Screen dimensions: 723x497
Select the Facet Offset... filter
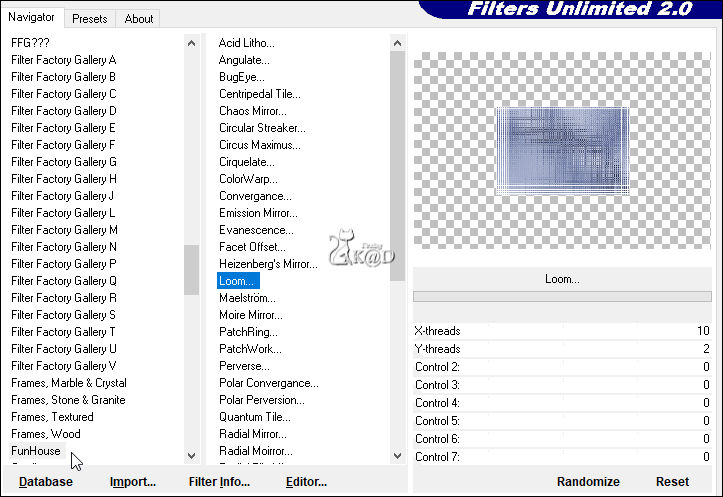coord(252,247)
